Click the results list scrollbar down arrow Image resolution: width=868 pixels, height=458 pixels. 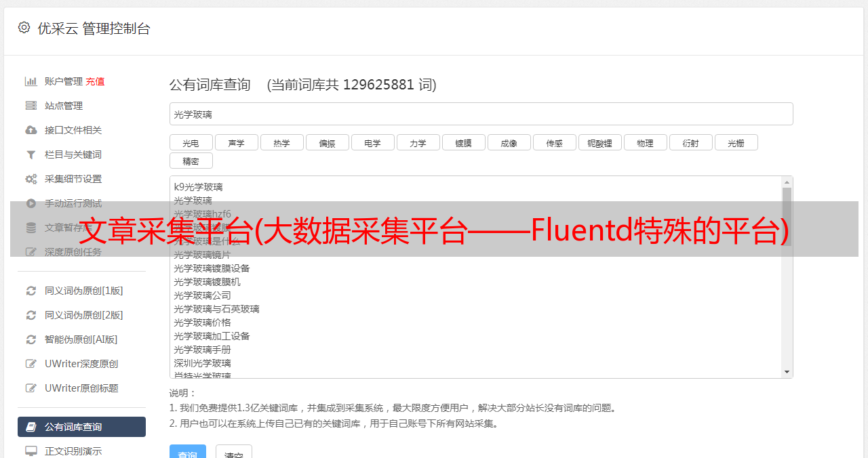coord(787,372)
